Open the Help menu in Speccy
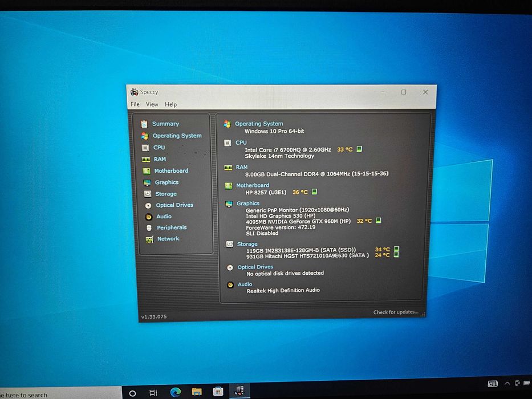The height and width of the screenshot is (399, 532). (x=170, y=104)
